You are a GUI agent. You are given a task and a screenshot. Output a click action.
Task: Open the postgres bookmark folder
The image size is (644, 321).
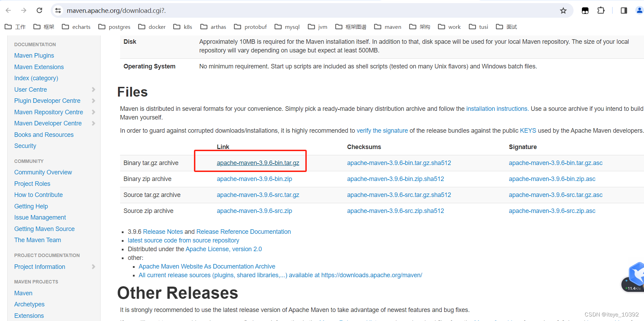pyautogui.click(x=114, y=27)
